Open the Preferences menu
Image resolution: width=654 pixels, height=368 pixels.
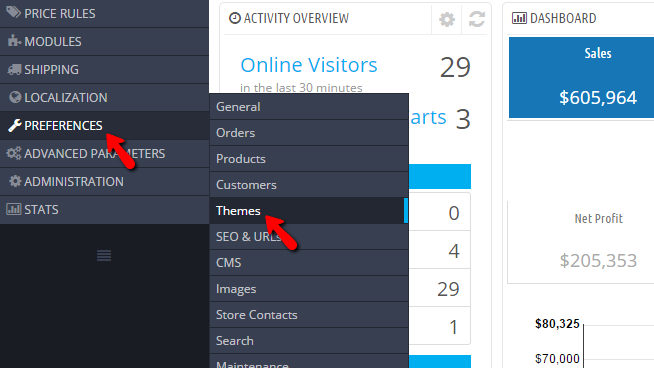[104, 125]
